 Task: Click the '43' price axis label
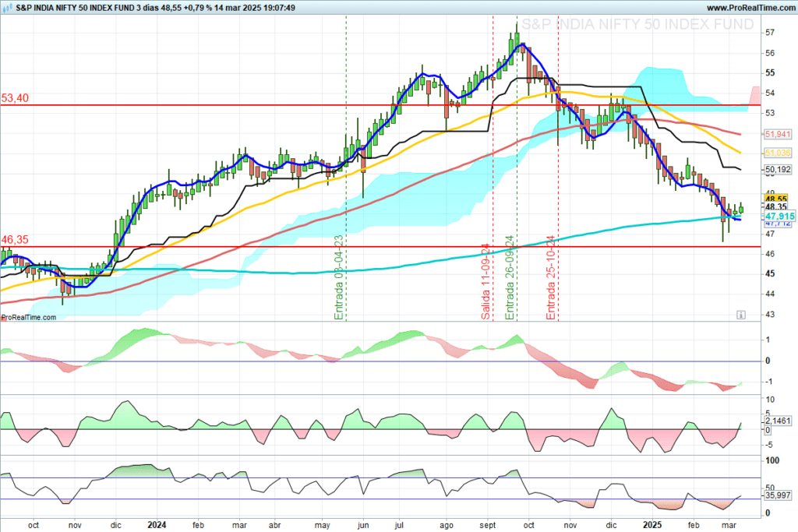coord(770,315)
